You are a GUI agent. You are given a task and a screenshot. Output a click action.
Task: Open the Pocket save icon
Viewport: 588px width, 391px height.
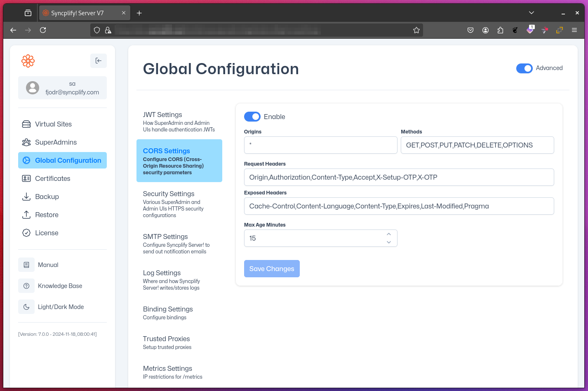click(470, 30)
